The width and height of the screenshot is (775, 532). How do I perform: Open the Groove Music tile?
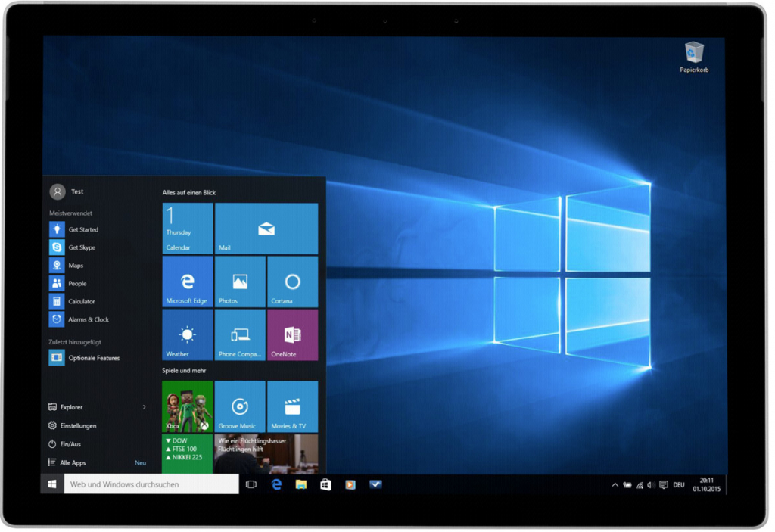(240, 406)
